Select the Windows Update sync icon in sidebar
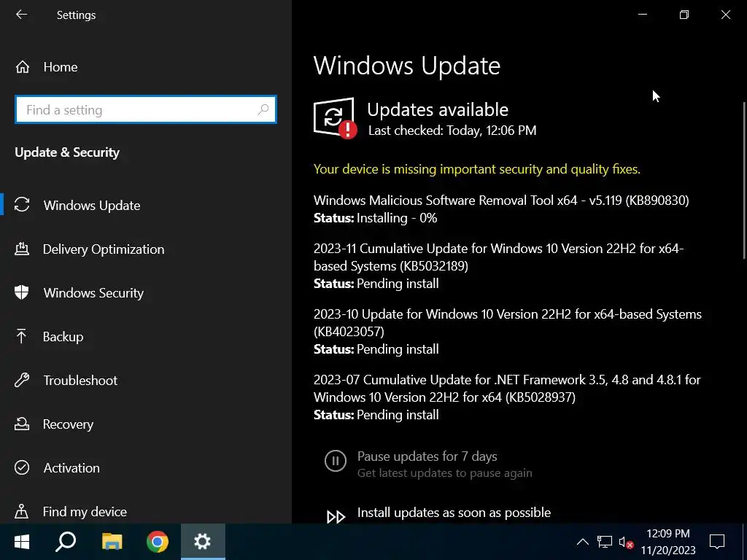 tap(22, 205)
